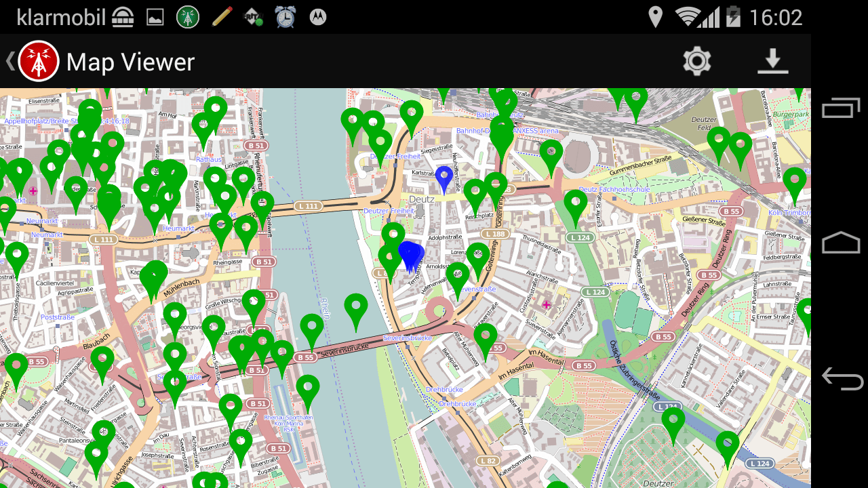The width and height of the screenshot is (868, 488).
Task: Select green marker beside LANXESS arena
Action: coord(551,158)
